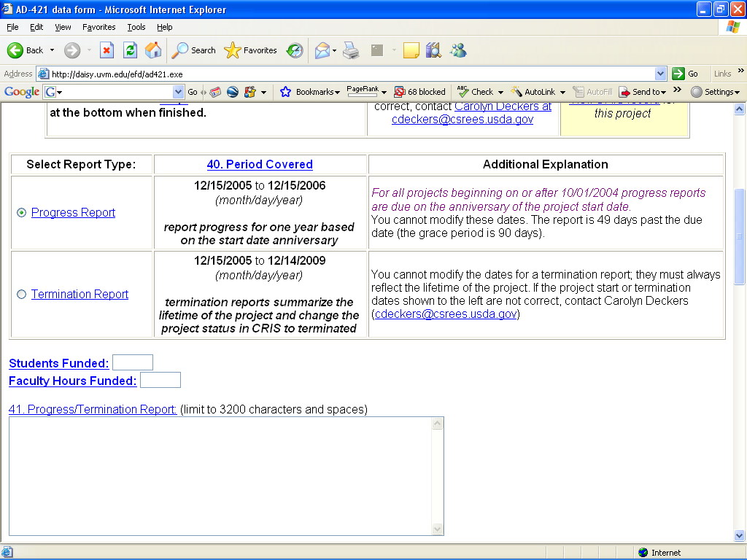The image size is (747, 560).
Task: Click the Stop loading icon
Action: [x=107, y=50]
